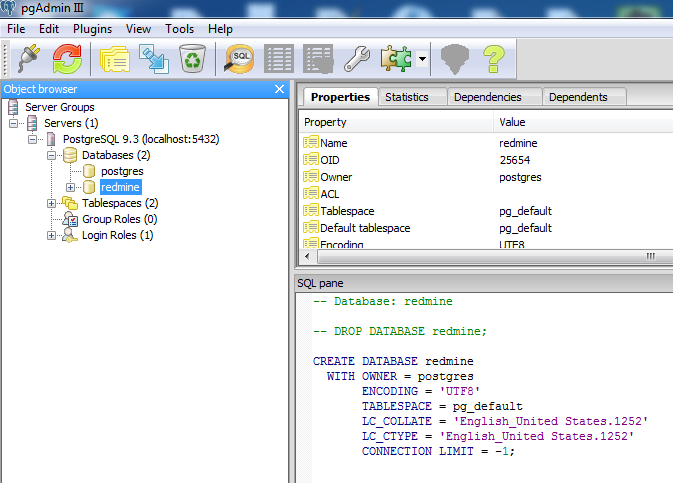Open the Maintenance wrench tool
This screenshot has width=673, height=483.
(x=357, y=59)
